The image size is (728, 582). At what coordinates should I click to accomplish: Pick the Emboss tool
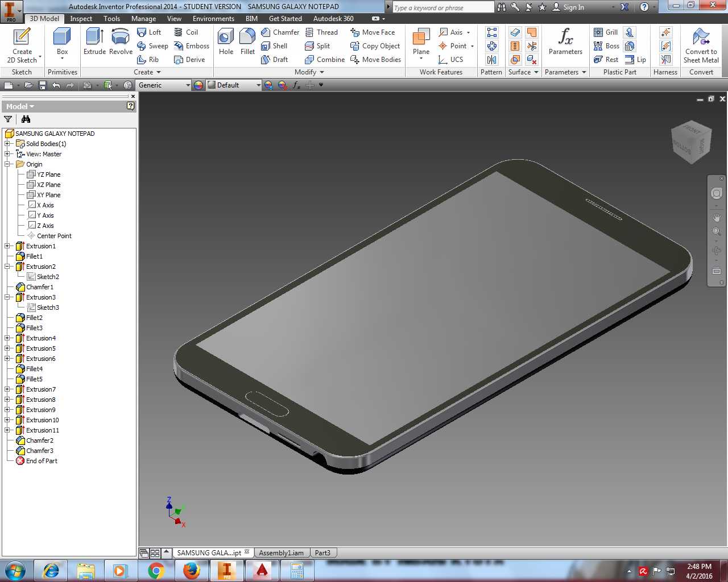(192, 46)
